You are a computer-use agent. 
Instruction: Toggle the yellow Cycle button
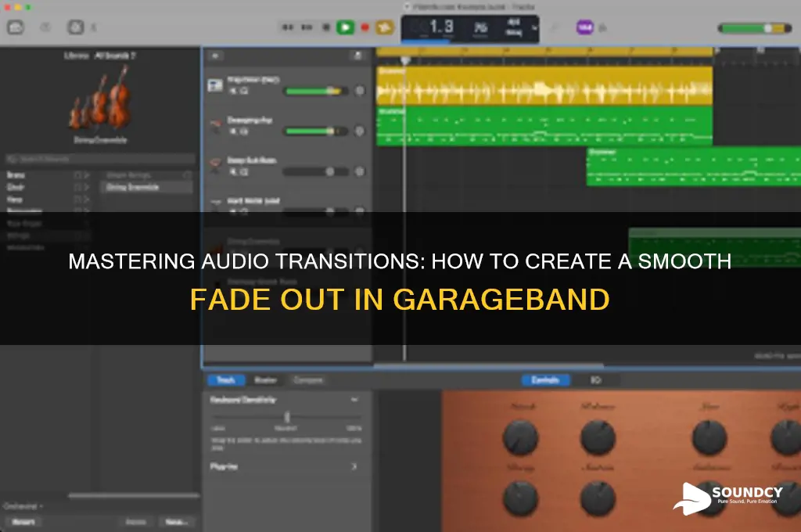pyautogui.click(x=385, y=27)
